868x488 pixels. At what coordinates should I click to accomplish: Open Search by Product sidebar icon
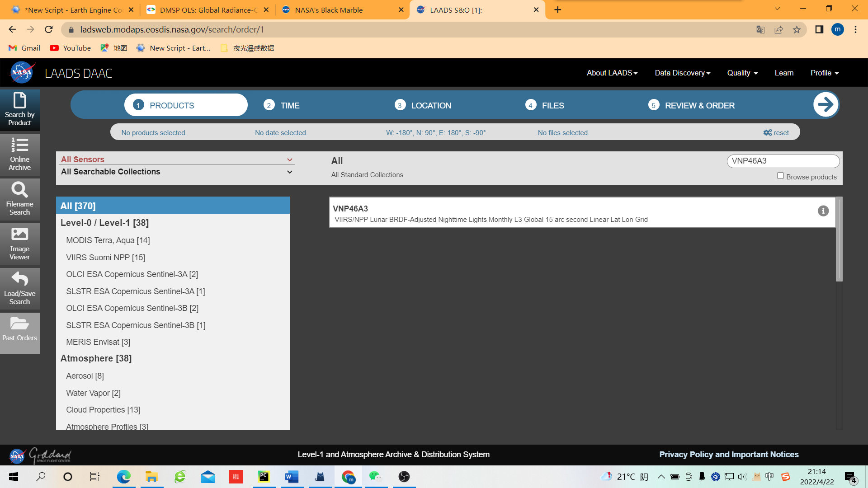19,110
